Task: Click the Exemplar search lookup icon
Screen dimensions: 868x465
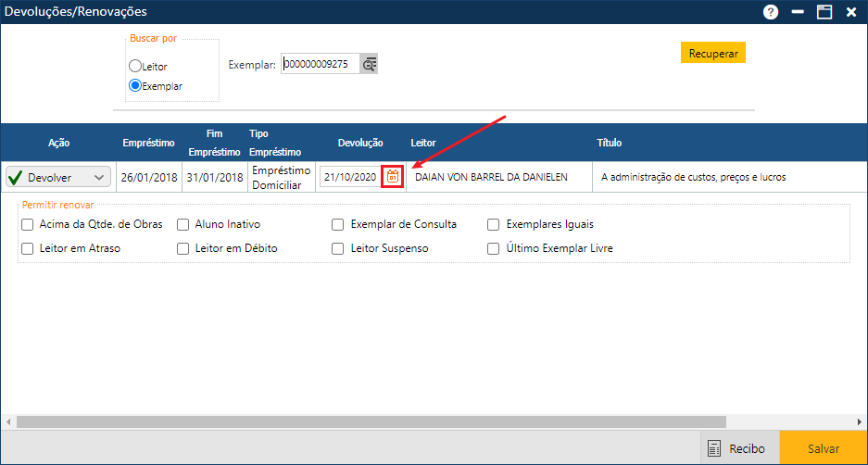Action: (370, 64)
